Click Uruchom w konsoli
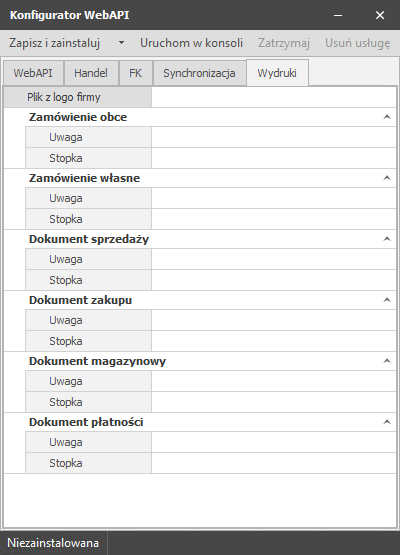400x555 pixels. 191,43
